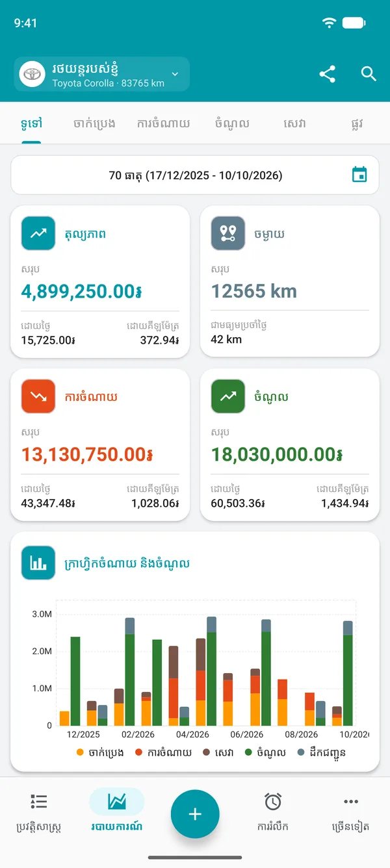Tap the ក្រាហ្វិកចំណាយ និងចំណូល chart title
The image size is (390, 868).
click(x=127, y=563)
